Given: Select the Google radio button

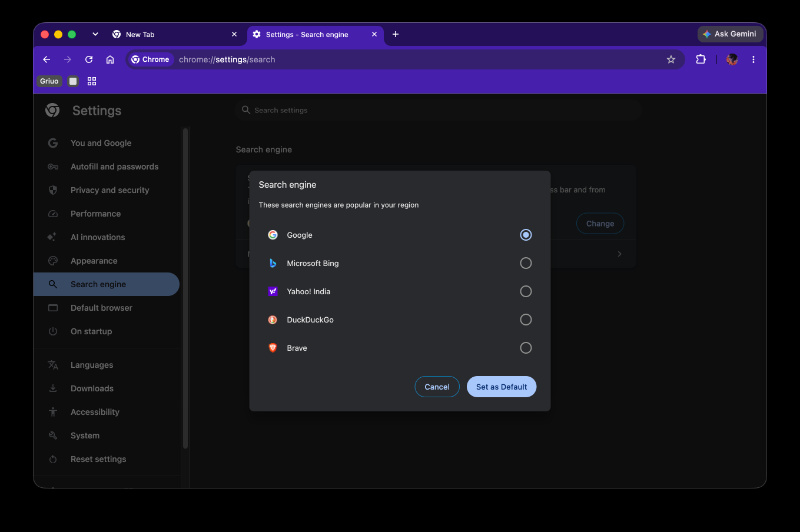Looking at the screenshot, I should click(x=526, y=235).
